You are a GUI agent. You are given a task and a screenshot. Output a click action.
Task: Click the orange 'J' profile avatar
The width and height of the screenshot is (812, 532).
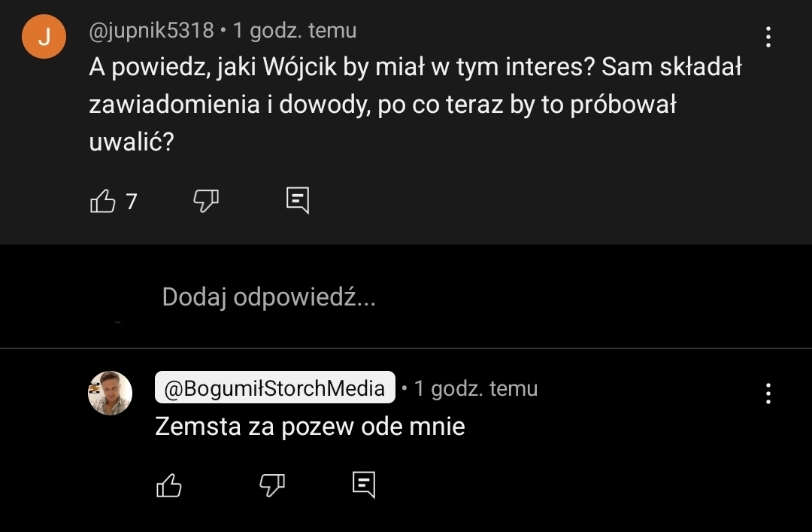coord(44,36)
